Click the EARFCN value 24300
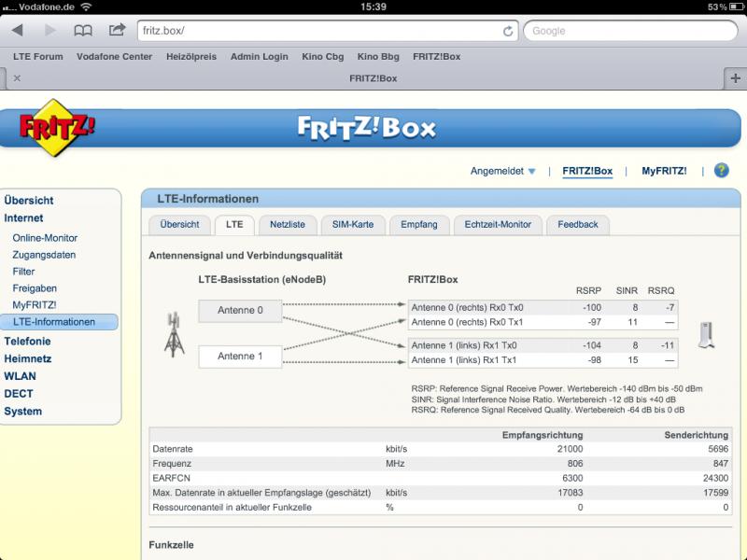Viewport: 747px width, 560px height. [x=715, y=478]
